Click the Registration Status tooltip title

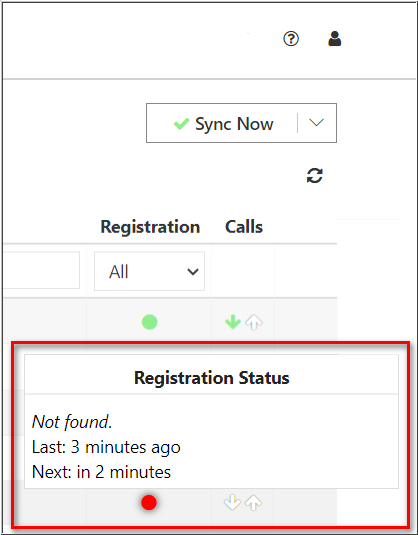212,378
